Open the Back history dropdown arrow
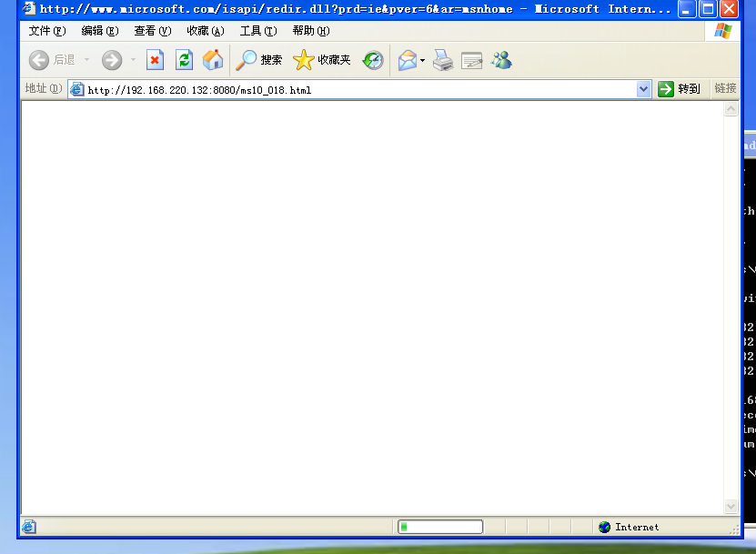The width and height of the screenshot is (756, 554). 86,60
